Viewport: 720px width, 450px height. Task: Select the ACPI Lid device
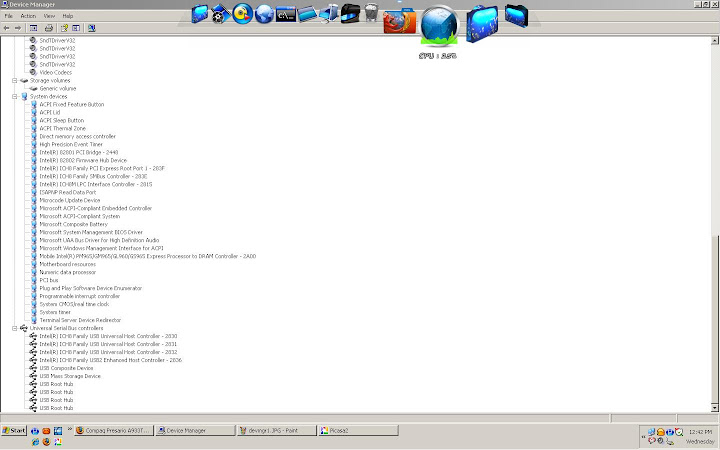tap(50, 112)
